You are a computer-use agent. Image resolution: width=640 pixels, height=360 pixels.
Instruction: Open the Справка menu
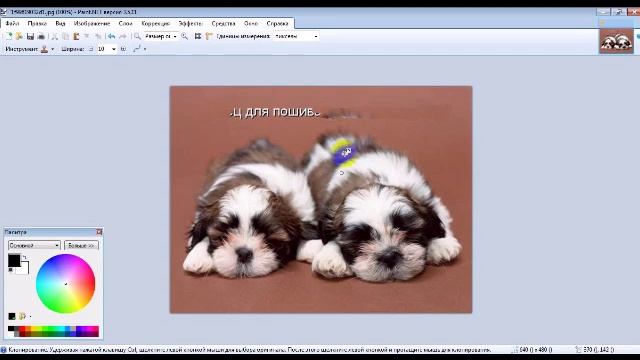[278, 24]
